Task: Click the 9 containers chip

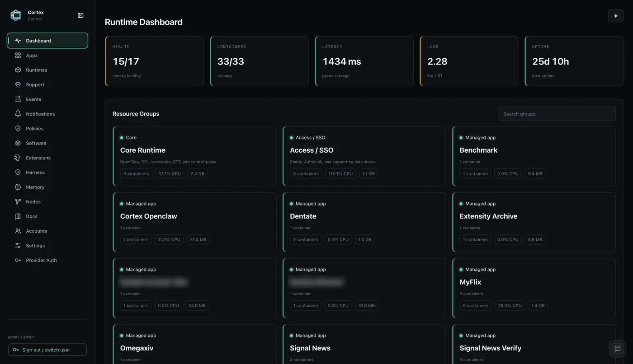Action: (137, 173)
